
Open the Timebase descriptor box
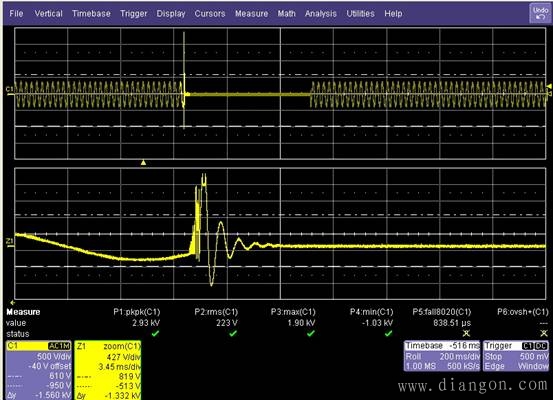442,356
